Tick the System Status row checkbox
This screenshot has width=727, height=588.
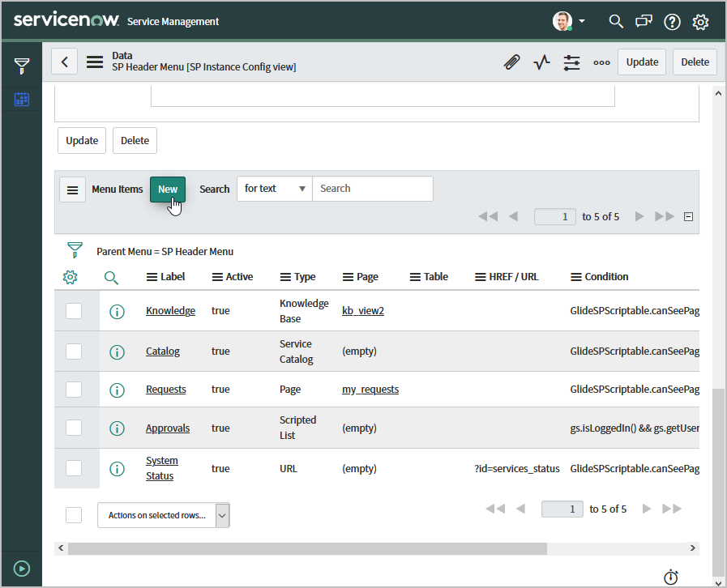pos(74,468)
